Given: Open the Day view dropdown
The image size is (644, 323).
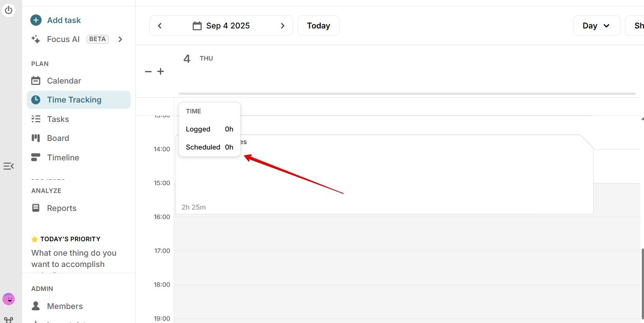Looking at the screenshot, I should [596, 26].
